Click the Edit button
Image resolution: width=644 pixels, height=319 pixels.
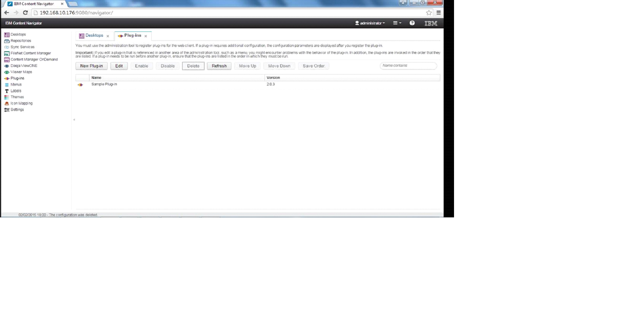[x=119, y=66]
